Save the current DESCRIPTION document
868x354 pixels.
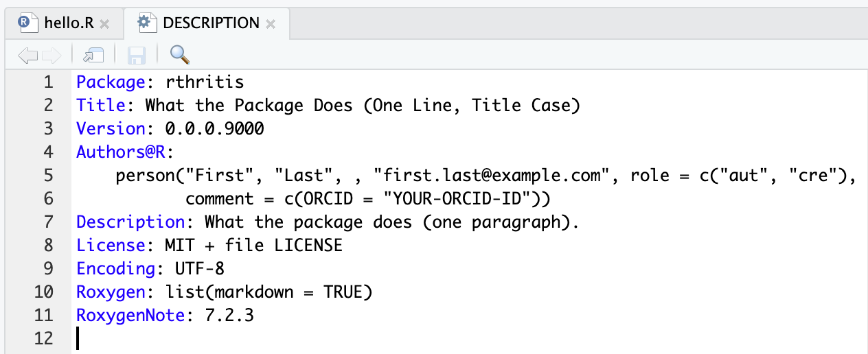pyautogui.click(x=137, y=55)
